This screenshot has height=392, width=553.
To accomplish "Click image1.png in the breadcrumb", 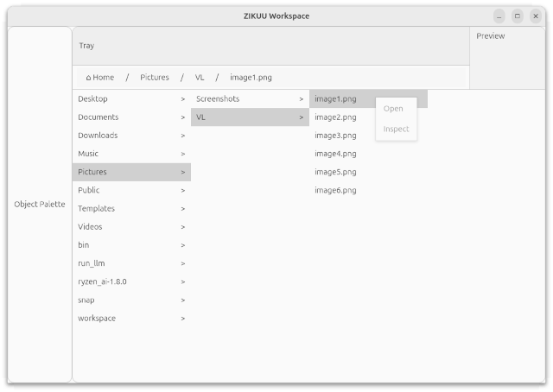I will 251,78.
